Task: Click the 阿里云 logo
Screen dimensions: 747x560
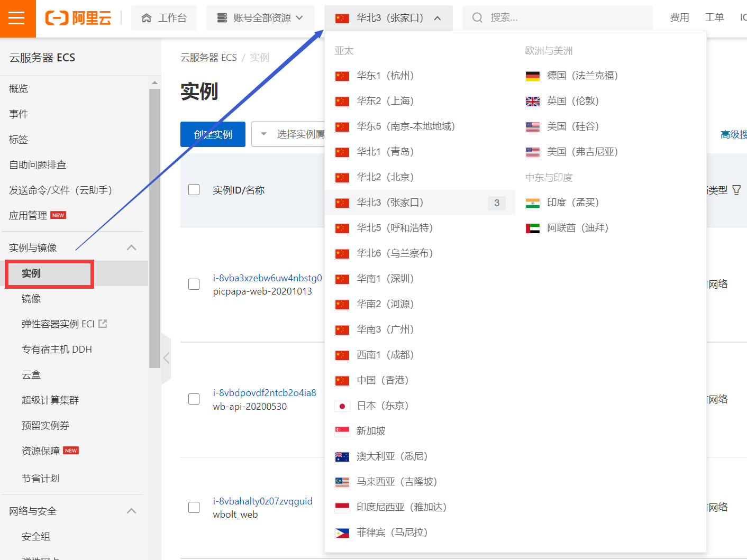Action: coord(78,16)
